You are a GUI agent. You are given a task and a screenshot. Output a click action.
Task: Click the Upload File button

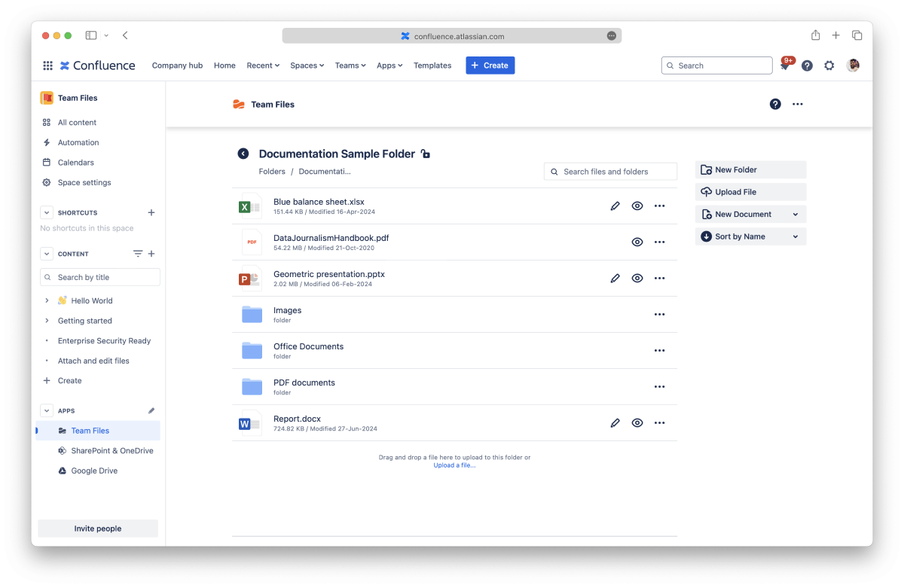click(x=750, y=192)
